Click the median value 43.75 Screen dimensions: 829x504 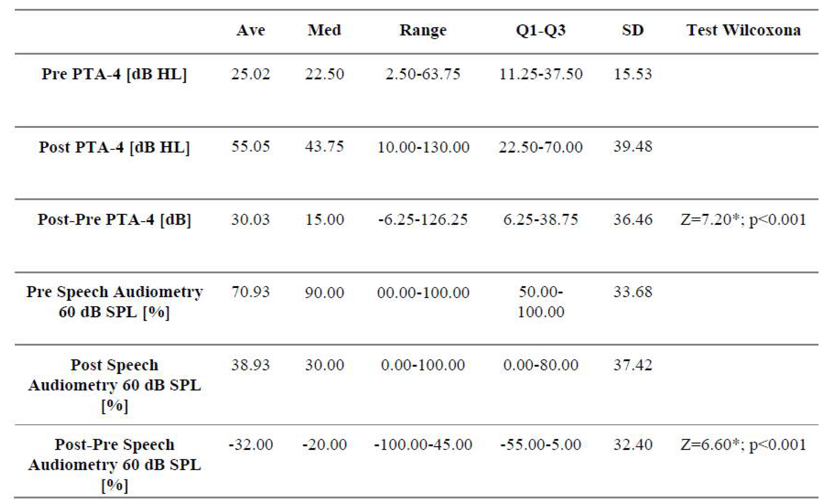pyautogui.click(x=324, y=147)
